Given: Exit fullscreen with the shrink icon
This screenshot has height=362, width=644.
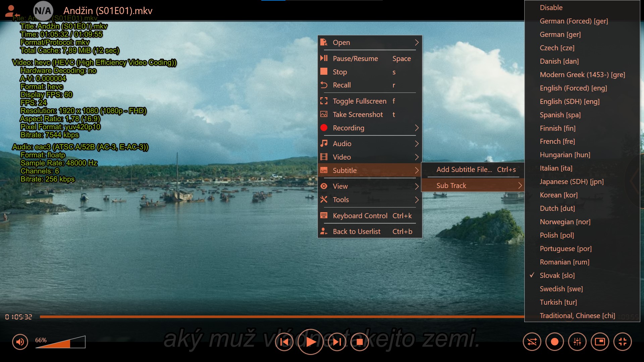Looking at the screenshot, I should point(623,342).
